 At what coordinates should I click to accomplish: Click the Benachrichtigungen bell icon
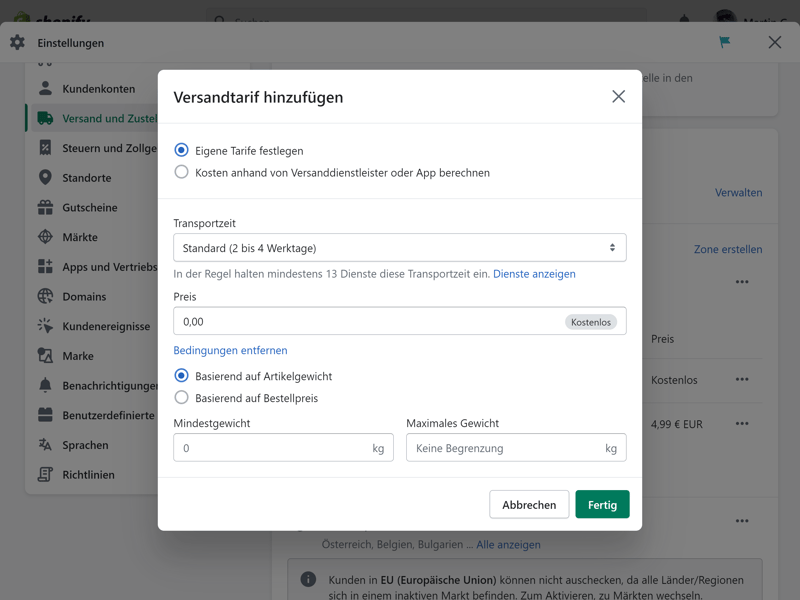pyautogui.click(x=45, y=385)
